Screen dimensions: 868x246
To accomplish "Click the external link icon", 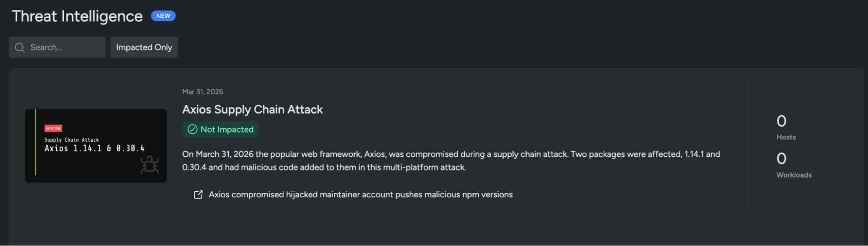I will [198, 195].
